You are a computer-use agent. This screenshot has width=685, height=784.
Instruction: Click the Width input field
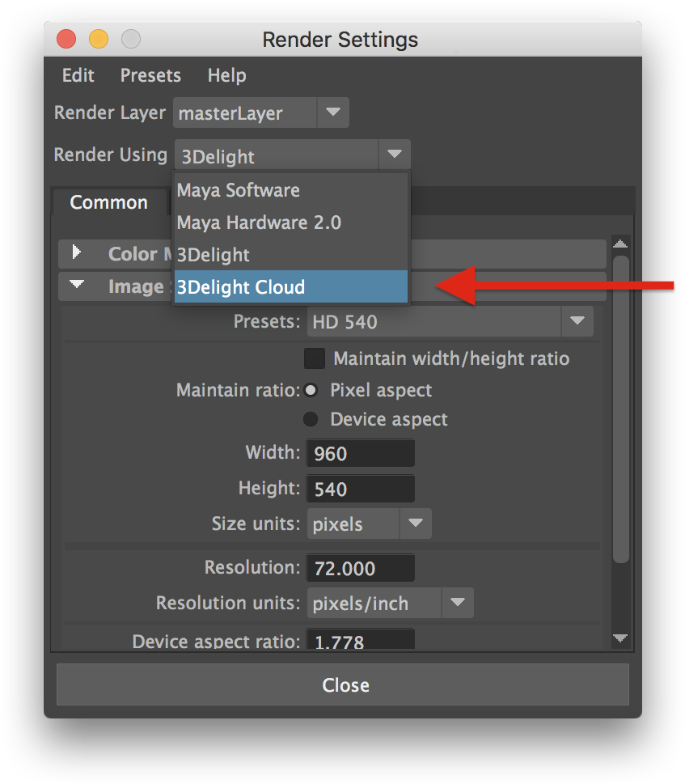coord(360,453)
